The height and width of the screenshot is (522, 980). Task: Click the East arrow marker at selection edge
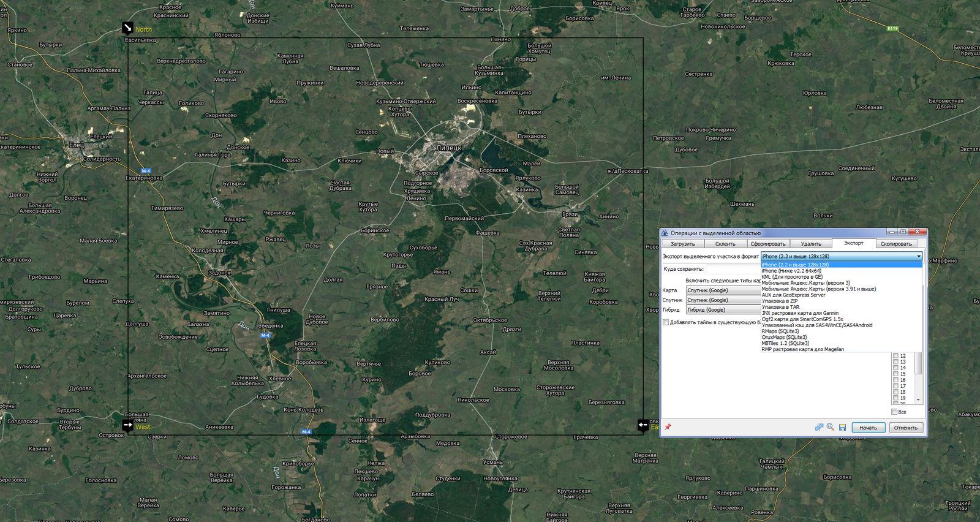643,425
